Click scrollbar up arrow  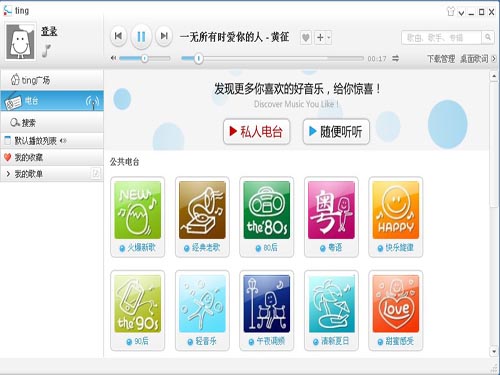click(494, 76)
